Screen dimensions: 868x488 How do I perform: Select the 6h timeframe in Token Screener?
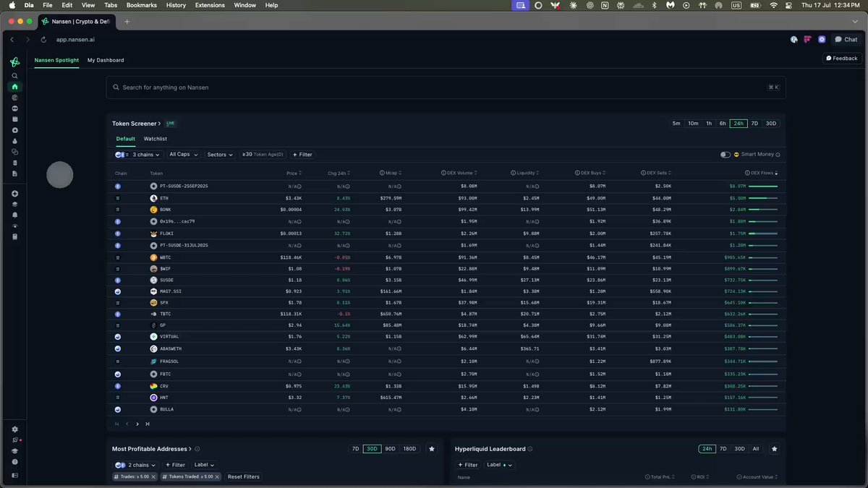(723, 124)
